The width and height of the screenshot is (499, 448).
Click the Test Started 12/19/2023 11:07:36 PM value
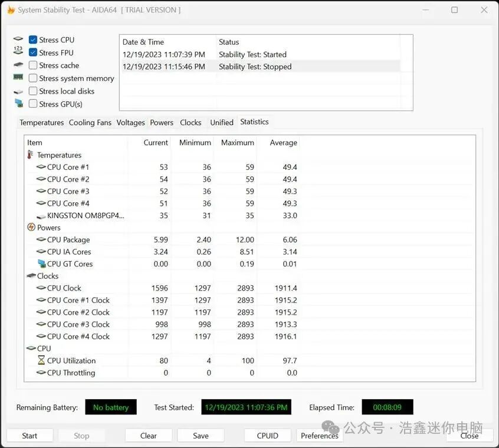click(x=246, y=407)
